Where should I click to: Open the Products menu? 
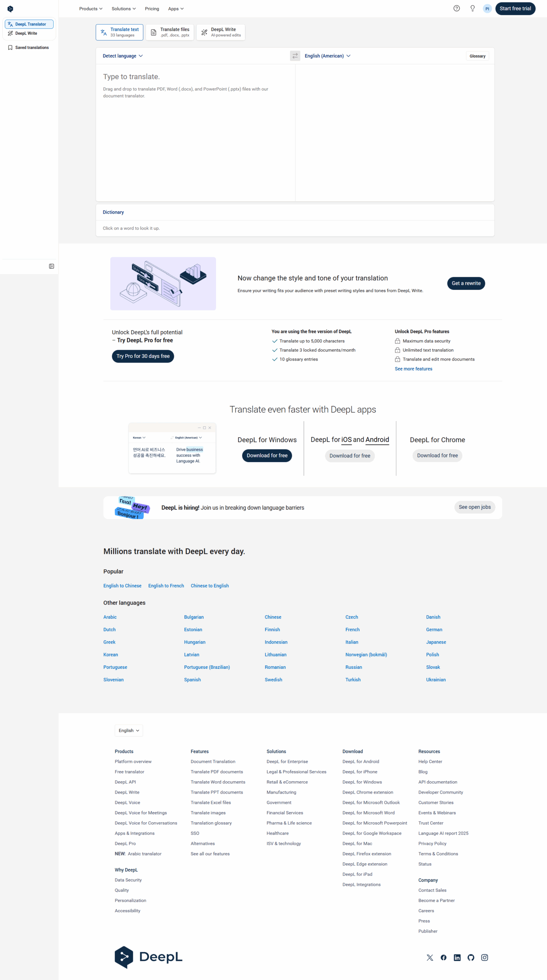pos(90,8)
